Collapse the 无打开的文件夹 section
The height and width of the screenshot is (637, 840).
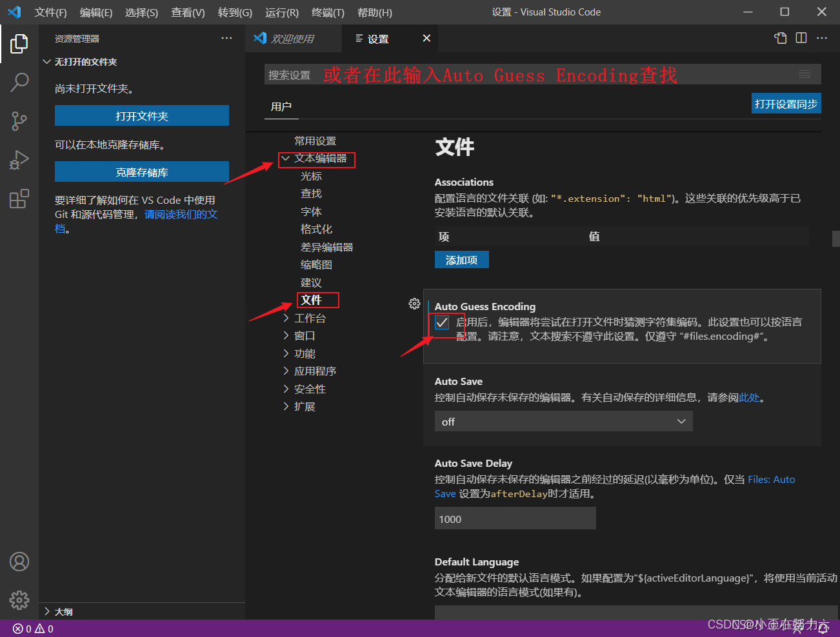pos(46,62)
